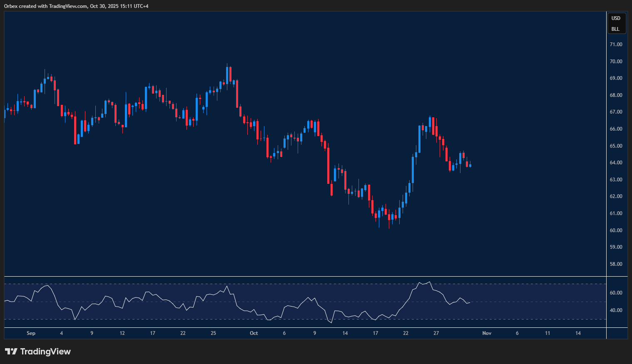Select the RSI 40.00 scale label
This screenshot has height=364, width=632.
(616, 310)
